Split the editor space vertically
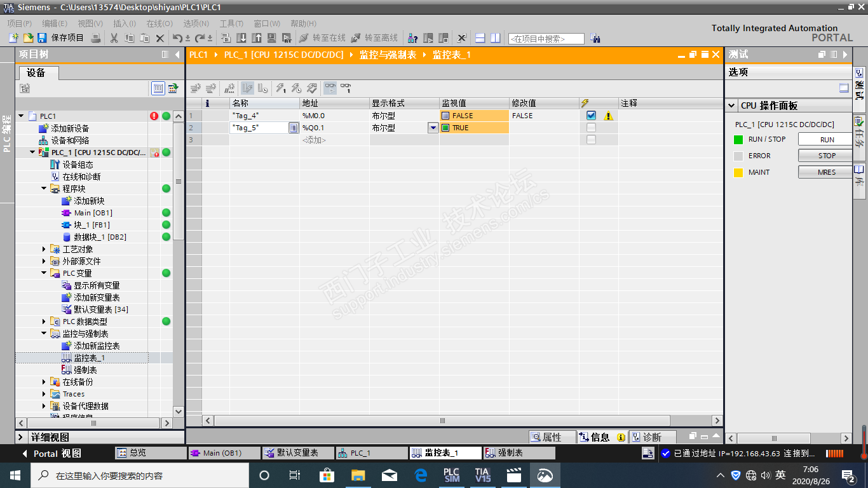868x488 pixels. [x=495, y=38]
